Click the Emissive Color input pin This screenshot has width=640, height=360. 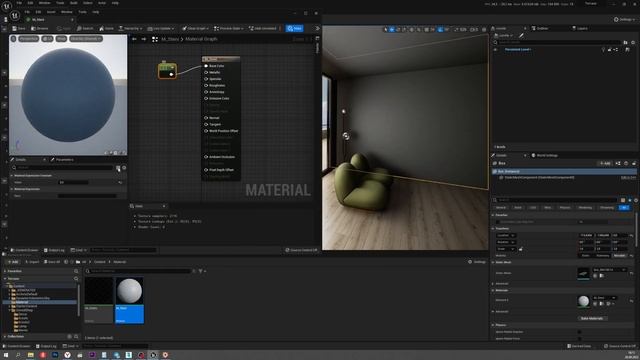point(206,98)
